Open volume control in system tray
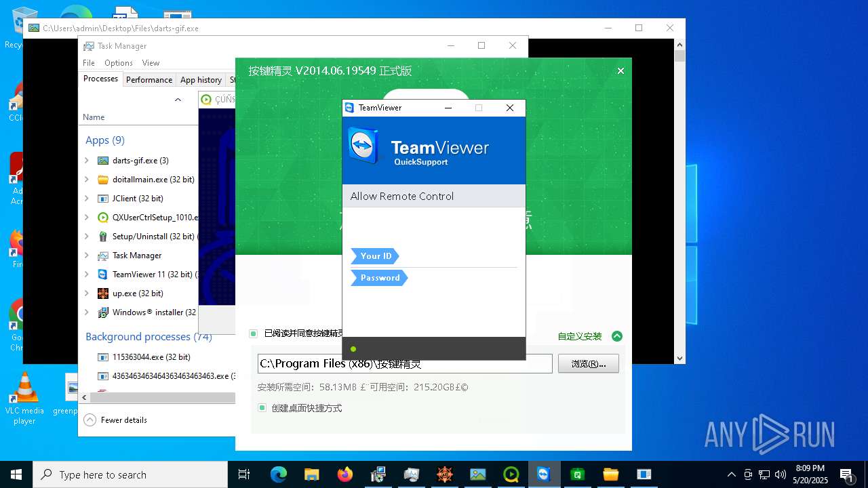Image resolution: width=868 pixels, height=488 pixels. [x=781, y=474]
